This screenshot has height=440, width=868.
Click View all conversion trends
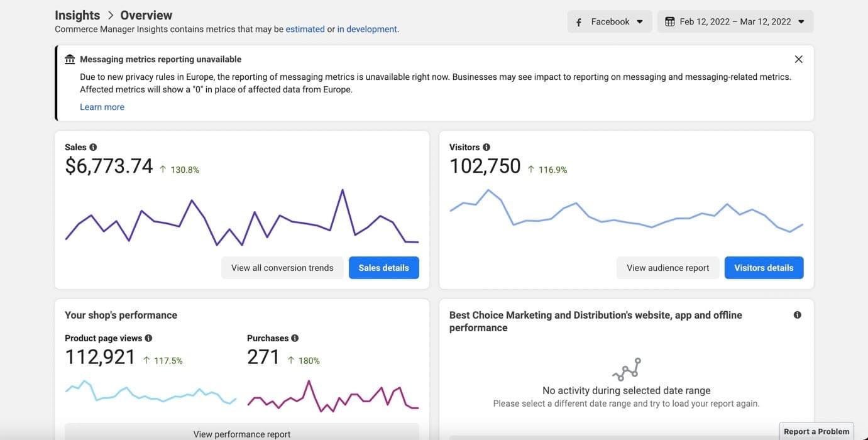coord(282,268)
